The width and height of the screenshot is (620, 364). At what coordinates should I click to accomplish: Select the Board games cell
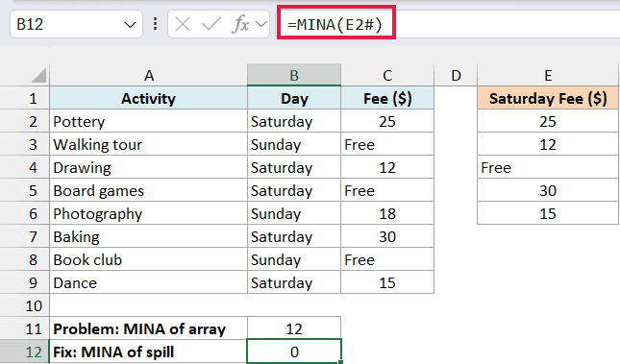(x=149, y=190)
